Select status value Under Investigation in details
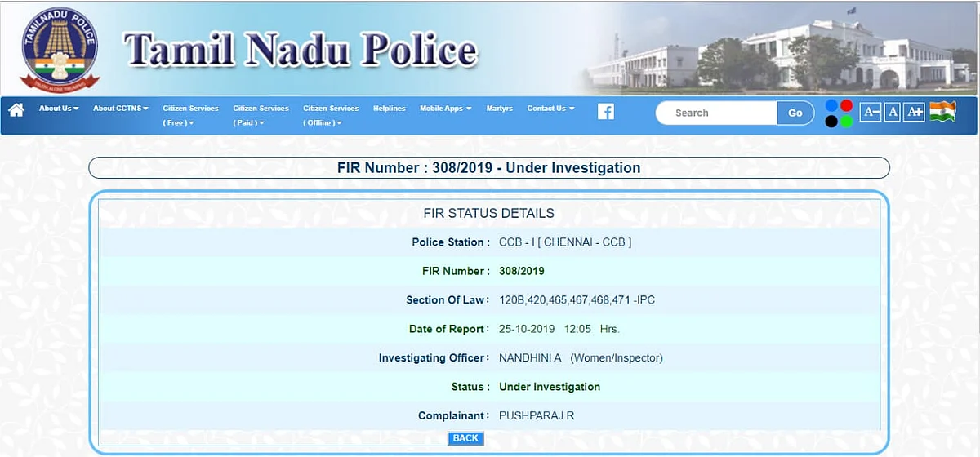Viewport: 980px width, 457px height. pyautogui.click(x=550, y=387)
